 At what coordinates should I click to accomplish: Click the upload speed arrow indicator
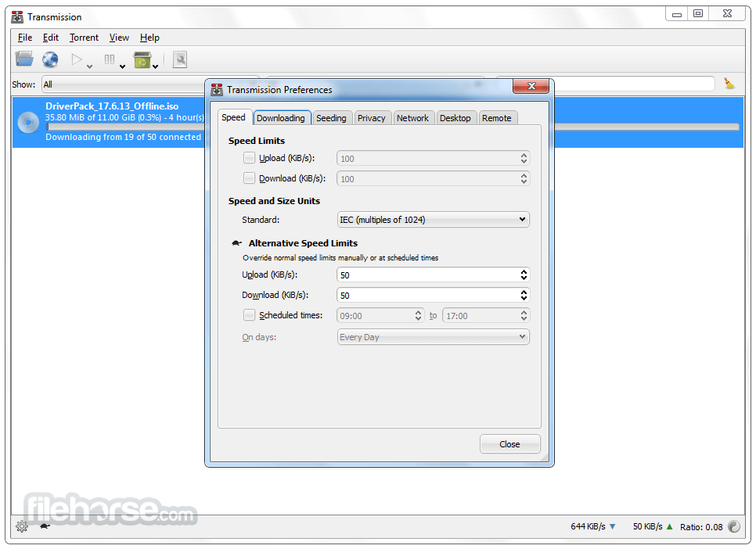(669, 526)
